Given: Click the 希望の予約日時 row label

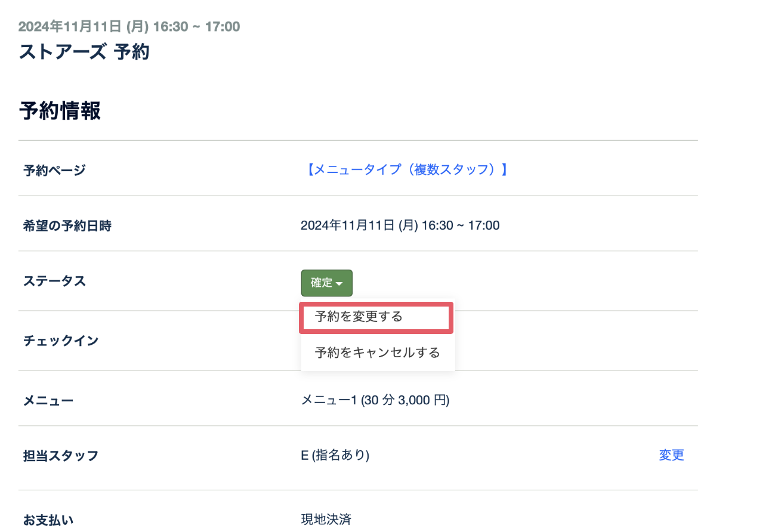Looking at the screenshot, I should [67, 226].
